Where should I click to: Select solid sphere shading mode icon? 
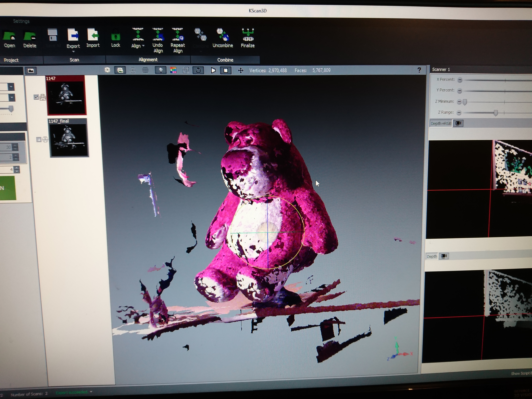[x=107, y=70]
